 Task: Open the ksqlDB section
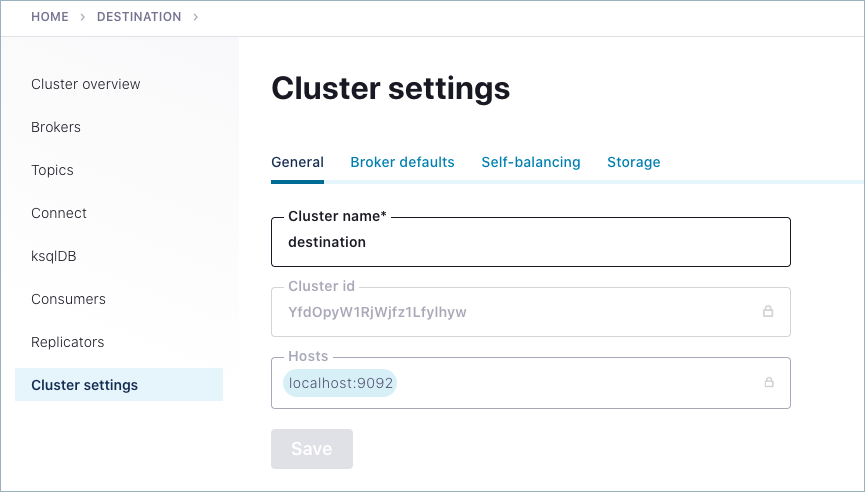point(54,256)
